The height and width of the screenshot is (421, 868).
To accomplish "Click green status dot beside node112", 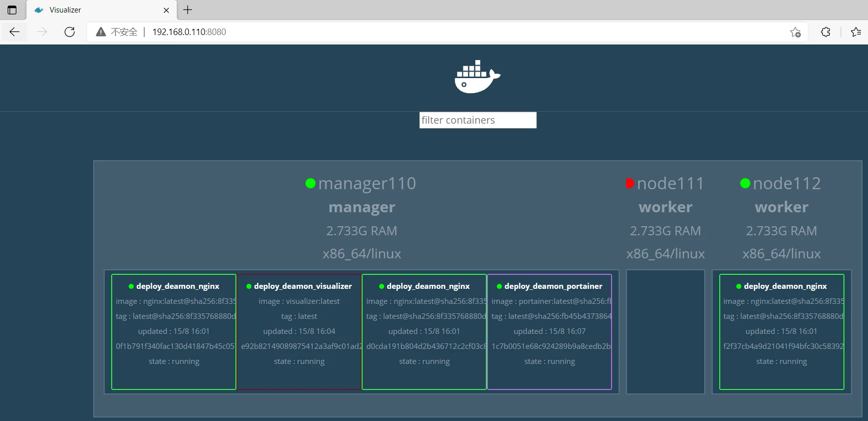I will [745, 184].
